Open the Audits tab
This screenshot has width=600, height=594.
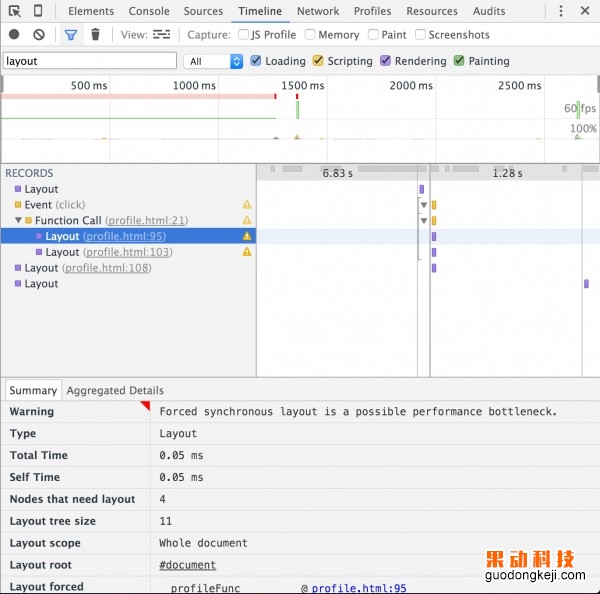click(x=489, y=11)
